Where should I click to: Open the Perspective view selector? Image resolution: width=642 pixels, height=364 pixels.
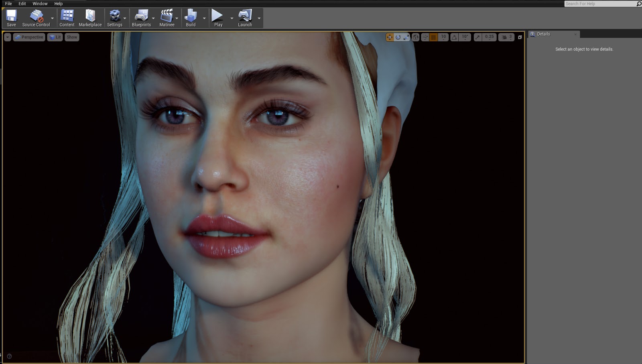pyautogui.click(x=29, y=37)
